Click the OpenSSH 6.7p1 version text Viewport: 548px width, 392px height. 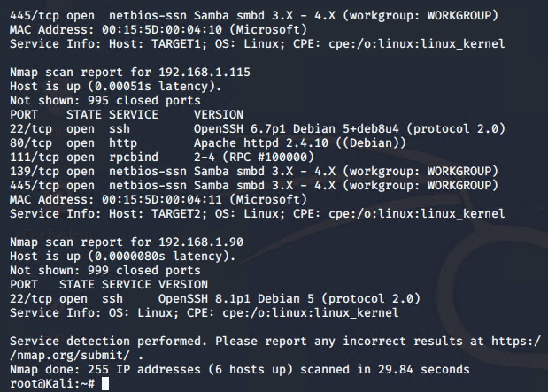pos(239,129)
